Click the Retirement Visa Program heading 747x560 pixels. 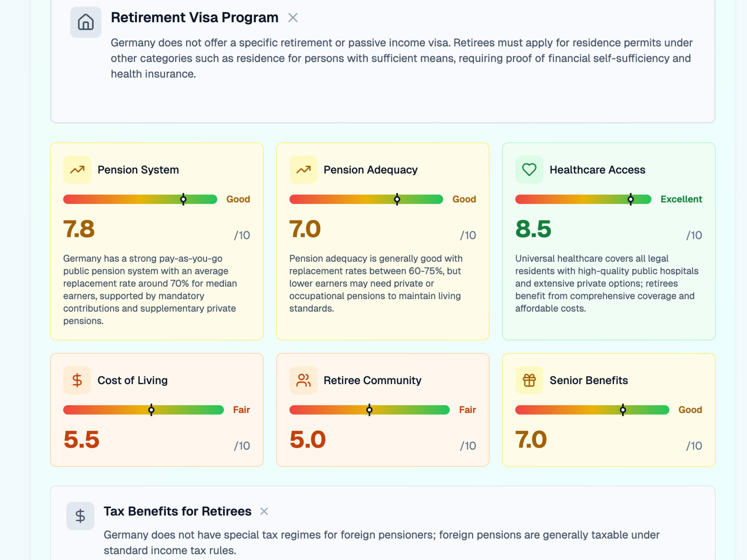click(195, 17)
